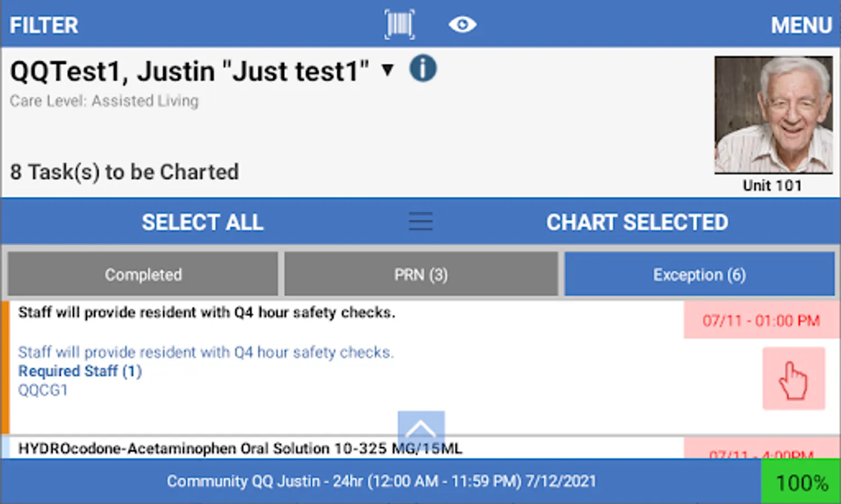This screenshot has width=841, height=504.
Task: Click CHART SELECTED
Action: (637, 222)
